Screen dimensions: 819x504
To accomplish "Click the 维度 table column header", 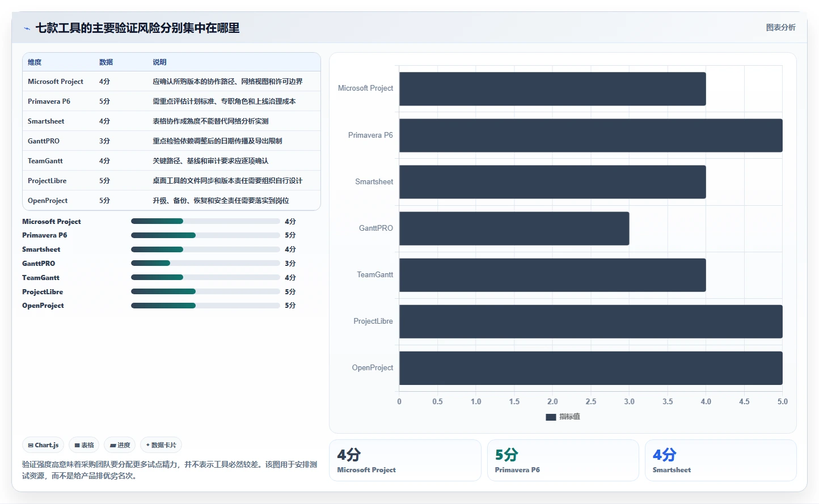I will point(35,62).
